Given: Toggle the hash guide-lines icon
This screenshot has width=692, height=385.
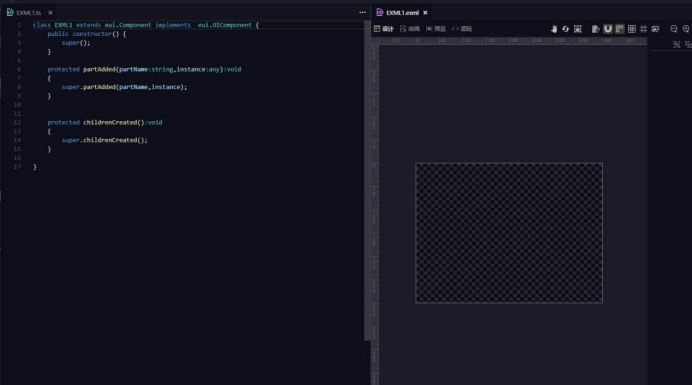Looking at the screenshot, I should (x=643, y=29).
